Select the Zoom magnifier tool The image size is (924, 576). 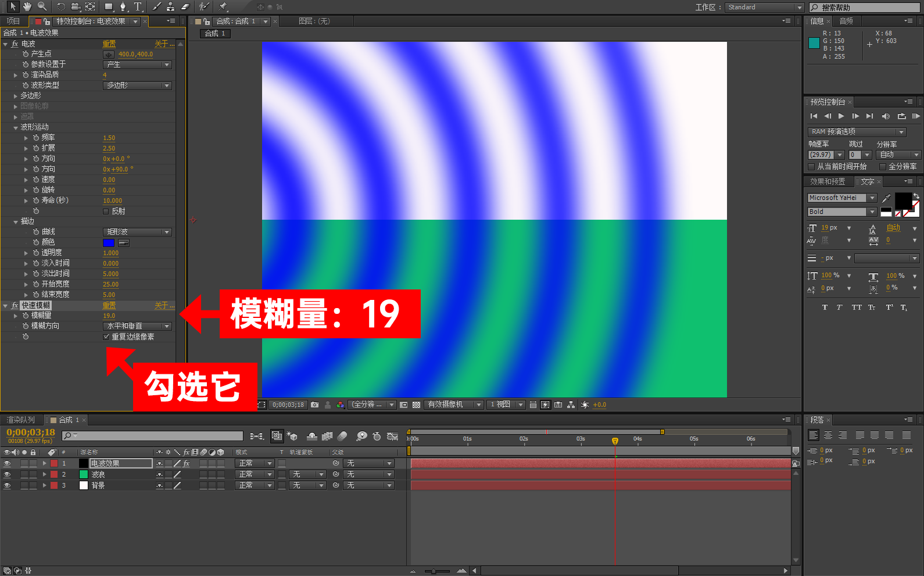42,6
